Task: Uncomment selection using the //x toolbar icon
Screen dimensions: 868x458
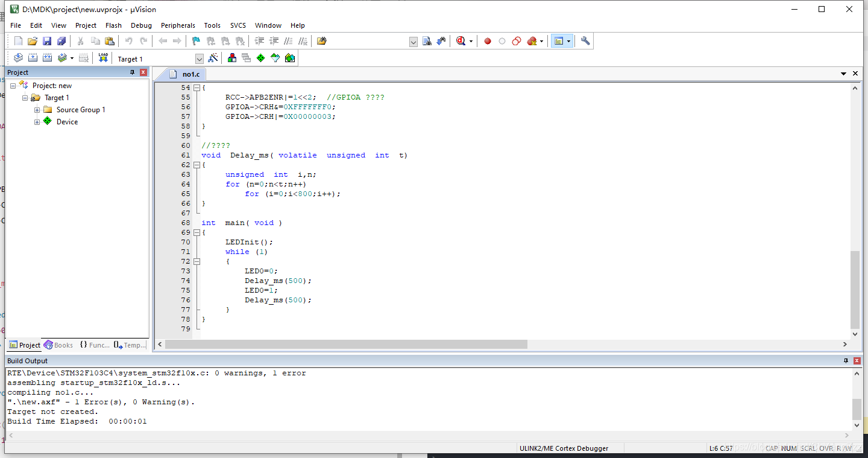Action: 303,41
